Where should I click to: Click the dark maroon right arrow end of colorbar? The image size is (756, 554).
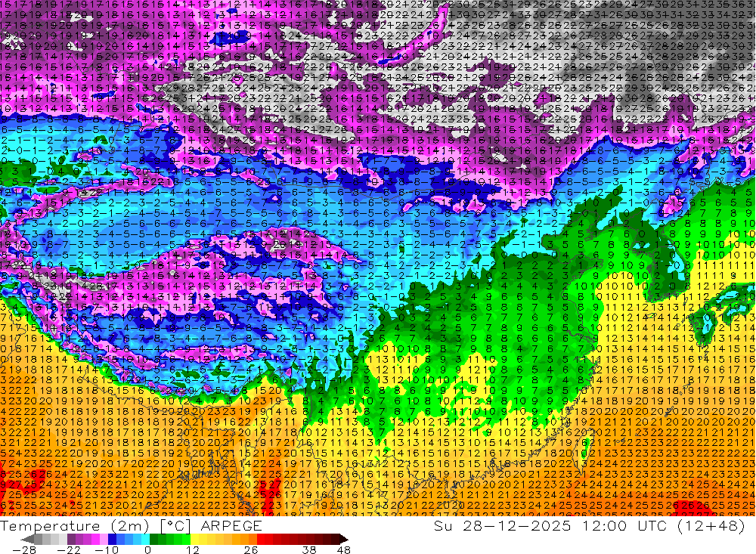(344, 540)
